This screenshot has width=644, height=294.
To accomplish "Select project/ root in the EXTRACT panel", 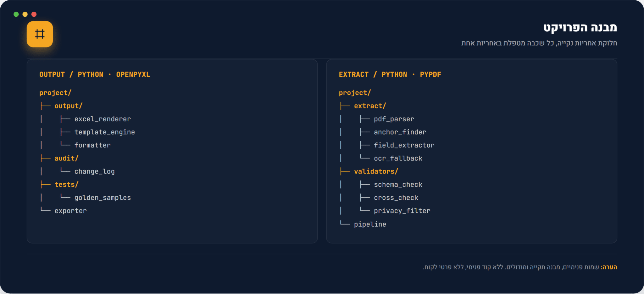I will click(x=355, y=93).
